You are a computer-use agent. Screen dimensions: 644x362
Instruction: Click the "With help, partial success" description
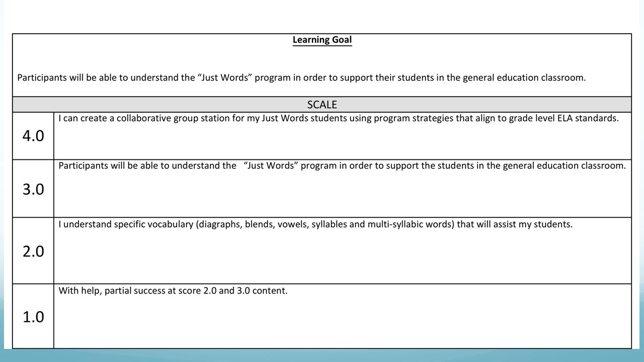coord(173,291)
